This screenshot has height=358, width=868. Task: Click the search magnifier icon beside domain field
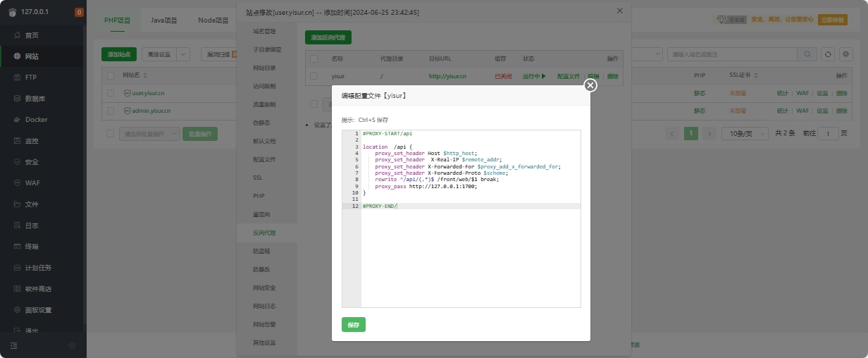pos(807,54)
